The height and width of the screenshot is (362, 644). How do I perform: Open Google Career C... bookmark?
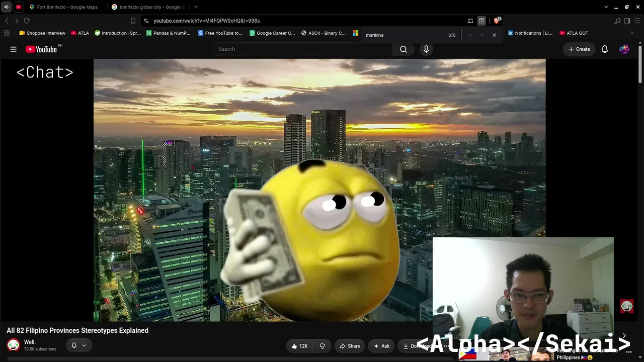click(272, 33)
